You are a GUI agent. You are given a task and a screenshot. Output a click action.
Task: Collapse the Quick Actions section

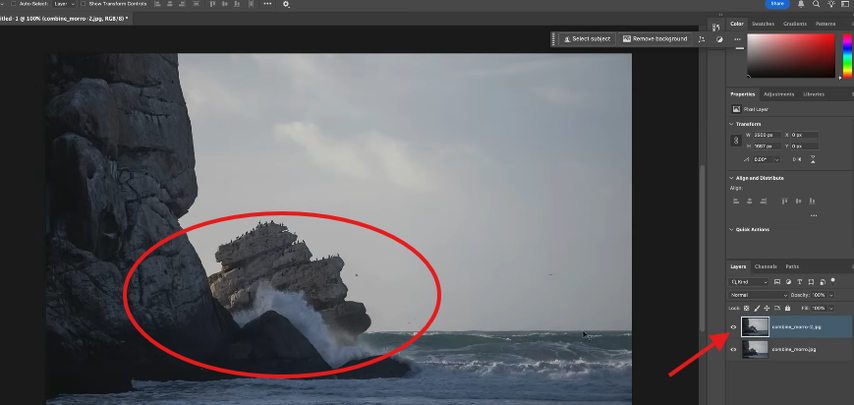(x=731, y=230)
